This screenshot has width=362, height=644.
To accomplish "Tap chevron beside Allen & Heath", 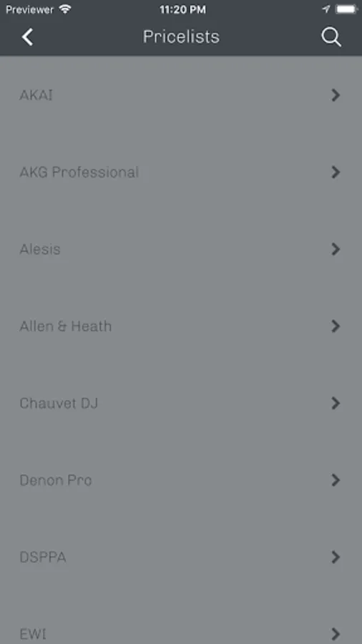I will click(x=336, y=326).
